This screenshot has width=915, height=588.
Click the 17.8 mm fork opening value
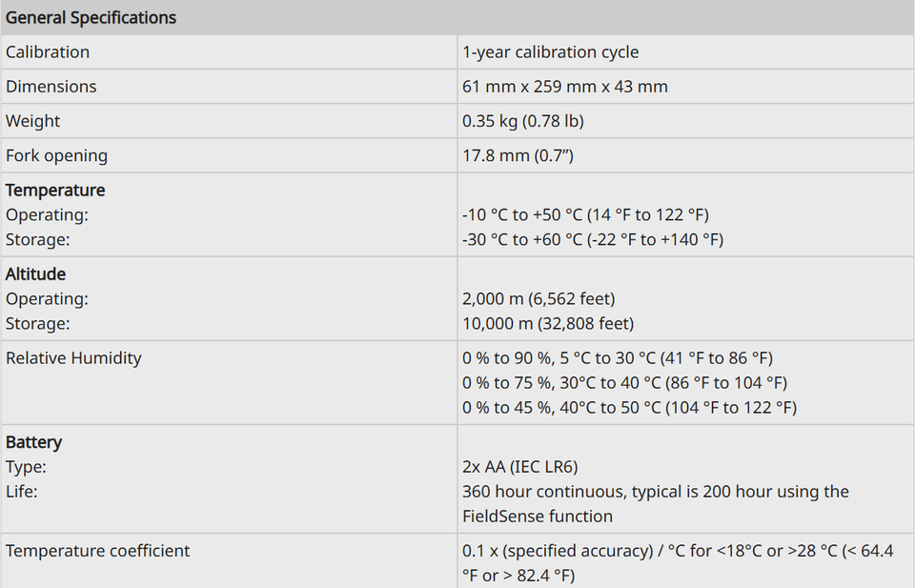tap(518, 155)
